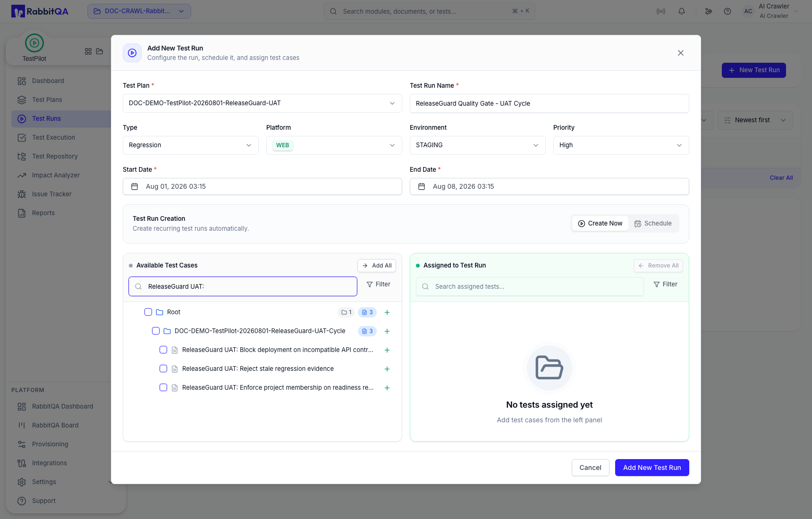Click the Root folder icon
This screenshot has height=519, width=812.
point(160,312)
